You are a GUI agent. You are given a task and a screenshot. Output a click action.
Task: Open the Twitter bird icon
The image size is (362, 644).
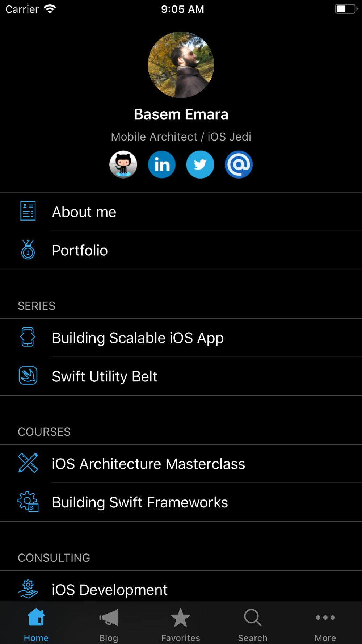tap(200, 164)
